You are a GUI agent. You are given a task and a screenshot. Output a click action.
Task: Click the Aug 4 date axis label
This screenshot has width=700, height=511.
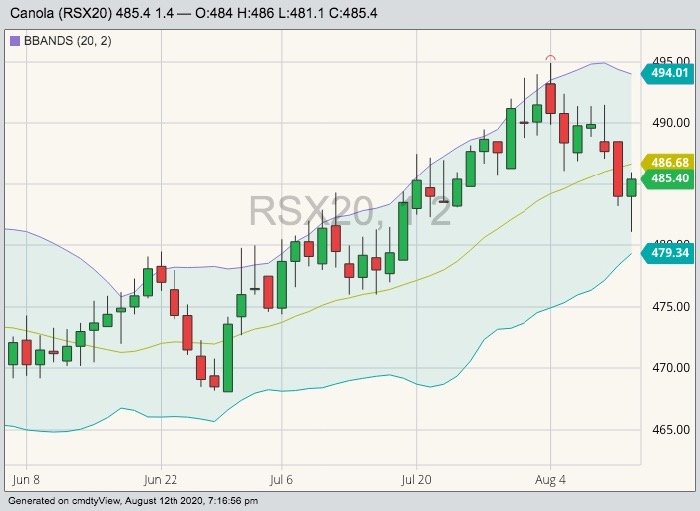[550, 480]
